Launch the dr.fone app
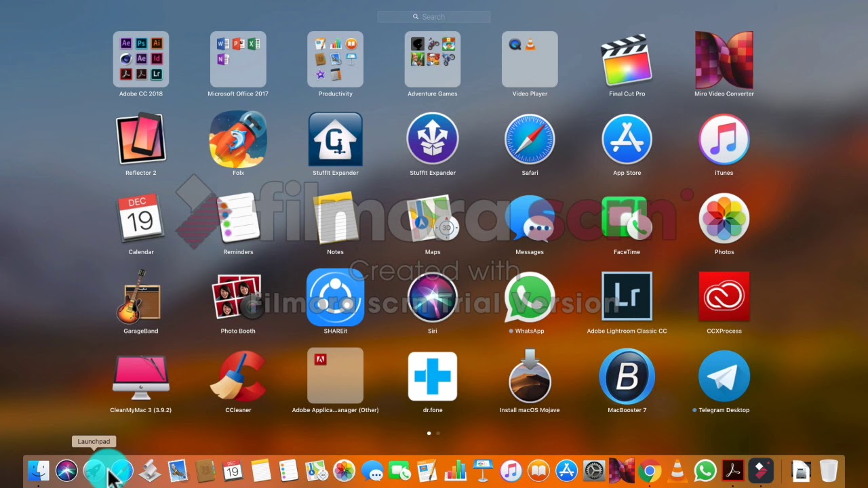The image size is (868, 488). click(433, 377)
